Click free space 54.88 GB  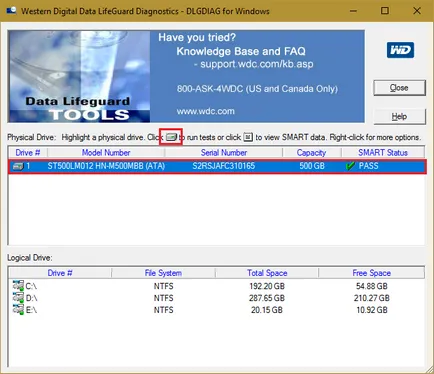pyautogui.click(x=372, y=286)
